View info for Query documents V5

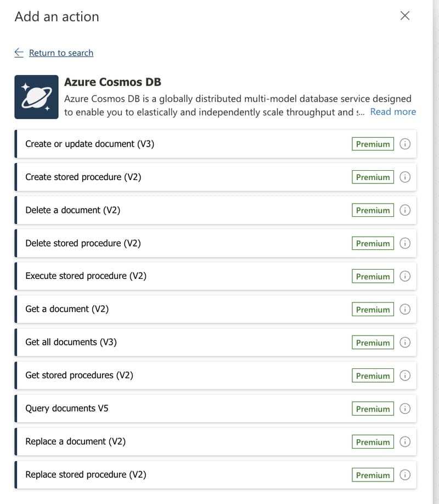pos(405,408)
